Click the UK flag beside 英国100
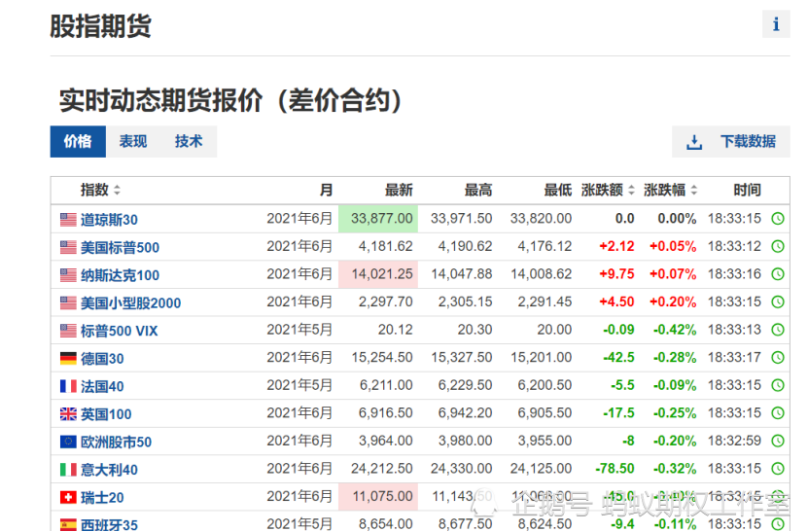Viewport: 808px width, 532px height. tap(68, 414)
